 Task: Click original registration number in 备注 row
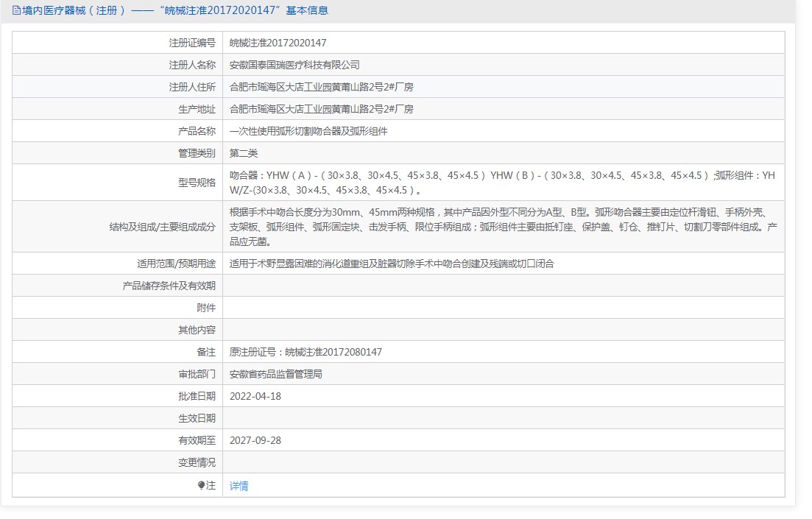click(306, 352)
